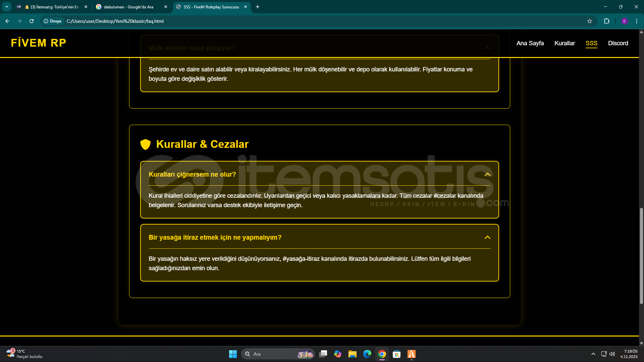Switch to dabuluman Google search tab

pos(129,7)
